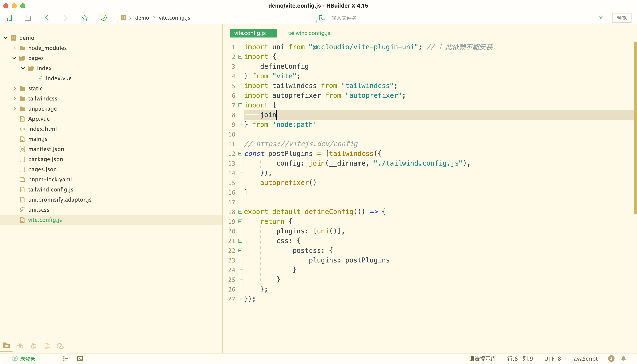Fold the import block on line 7
Viewport: 637px width, 364px height.
pos(240,105)
